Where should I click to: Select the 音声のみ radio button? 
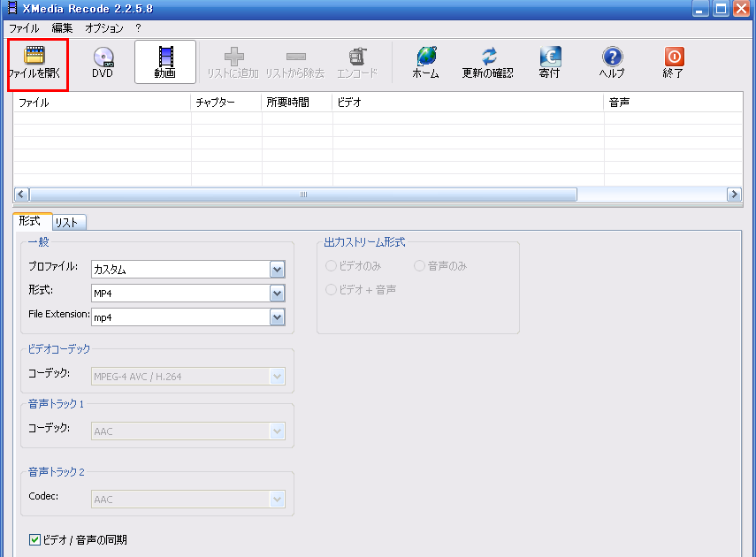[x=419, y=266]
